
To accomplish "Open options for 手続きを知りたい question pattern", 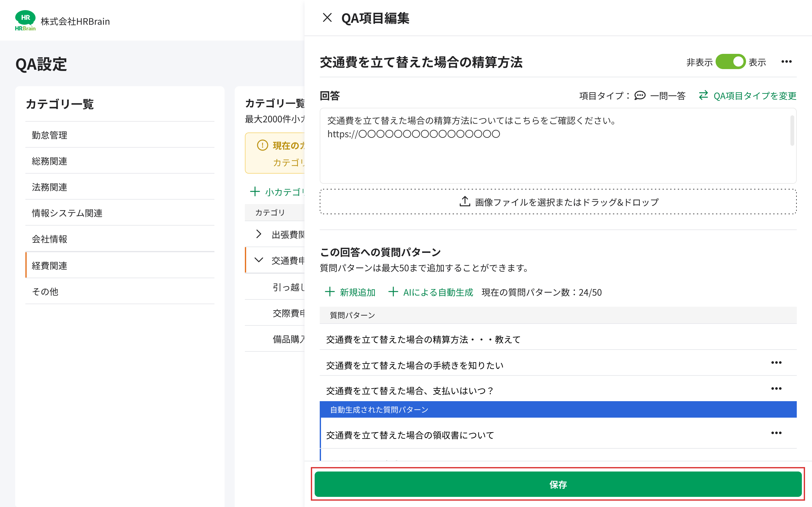I will pyautogui.click(x=776, y=363).
